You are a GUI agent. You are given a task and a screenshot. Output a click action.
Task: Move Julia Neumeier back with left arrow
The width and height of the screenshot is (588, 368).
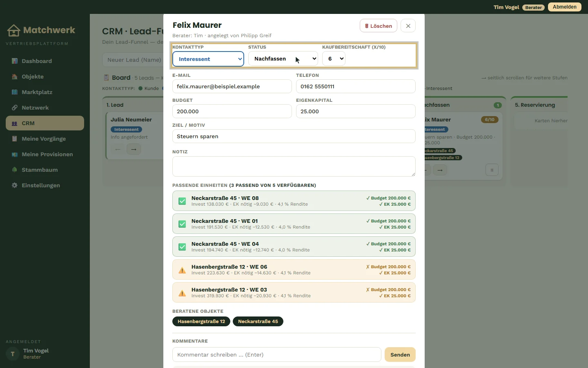(x=118, y=149)
